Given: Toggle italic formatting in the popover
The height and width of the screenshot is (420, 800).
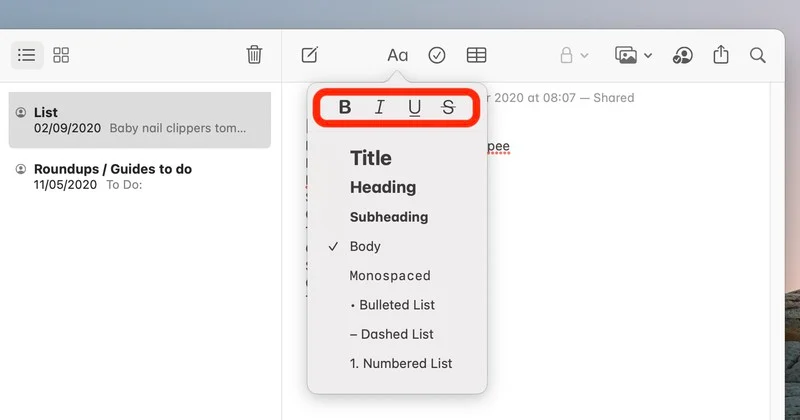Looking at the screenshot, I should [x=380, y=107].
